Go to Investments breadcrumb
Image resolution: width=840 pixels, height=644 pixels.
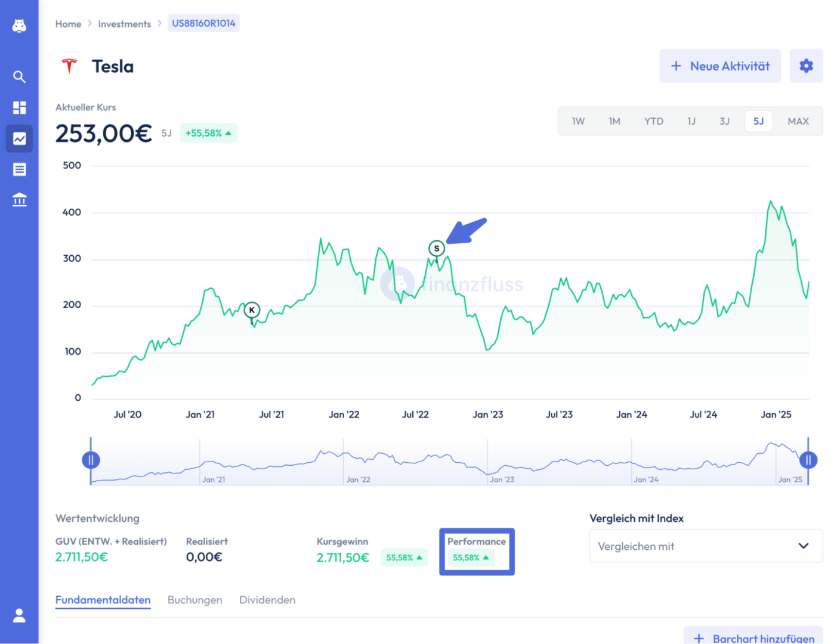click(124, 24)
